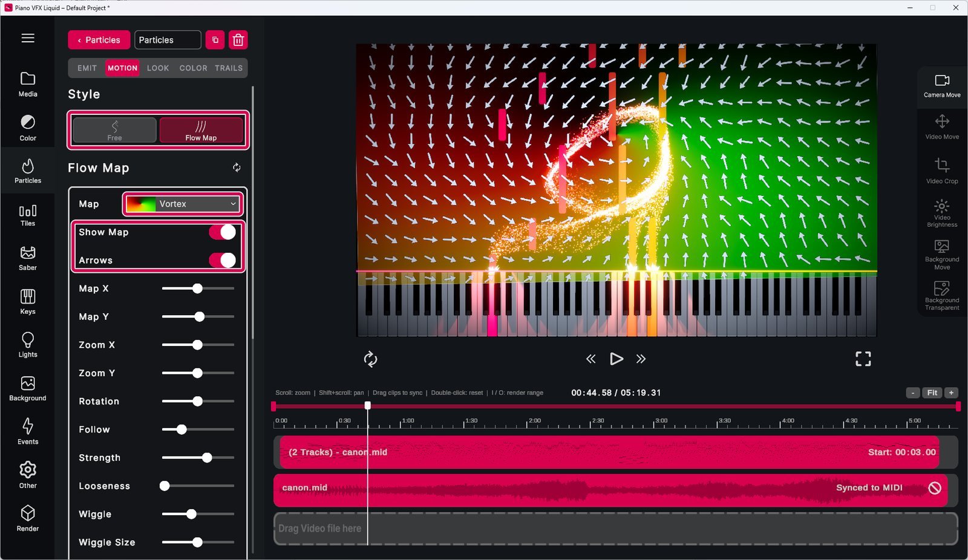Toggle the Arrows switch
Image resolution: width=968 pixels, height=560 pixels.
223,260
